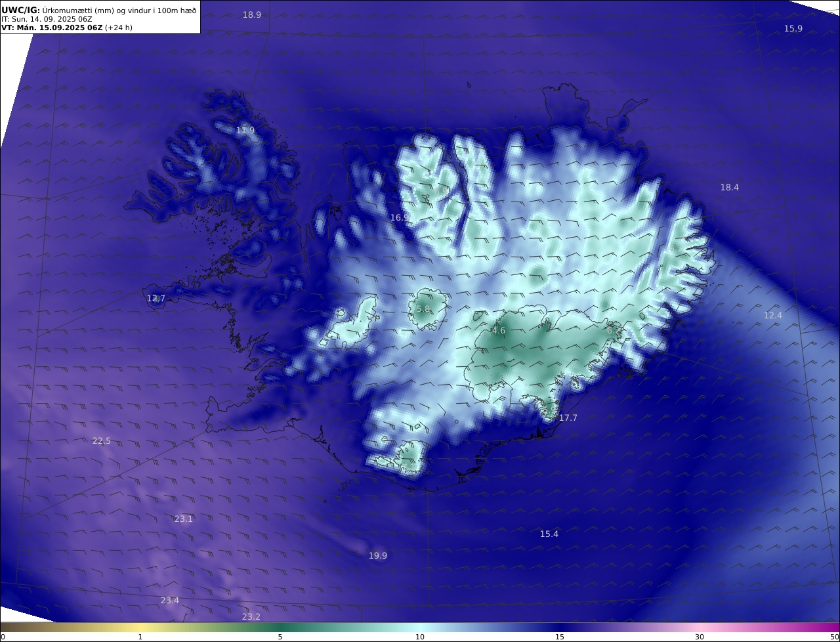Click the 15.4 value south of Iceland
Screen dimensions: 840x642
pyautogui.click(x=549, y=534)
